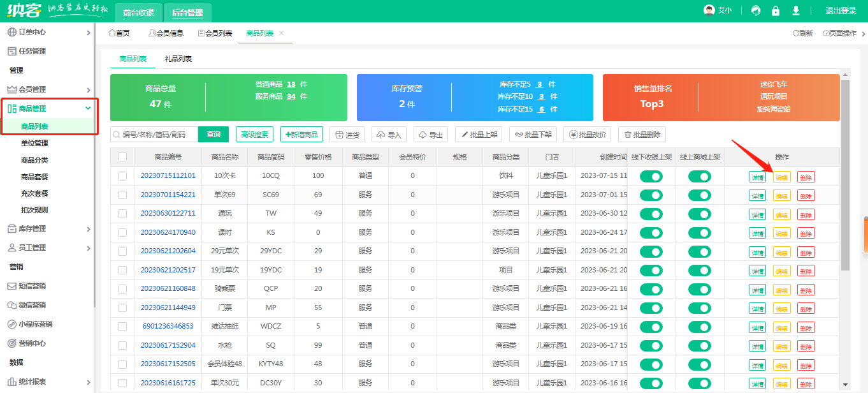868x393 pixels.
Task: Close the 商品列表 tab with X
Action: [x=282, y=33]
